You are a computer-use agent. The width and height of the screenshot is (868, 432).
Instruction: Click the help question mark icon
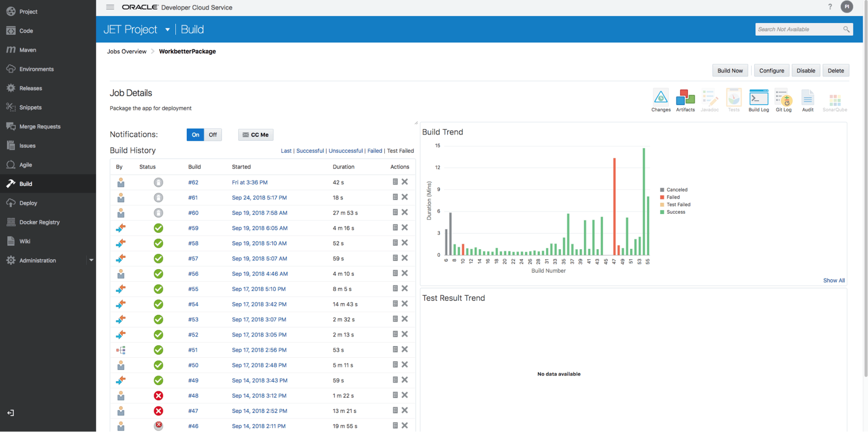[830, 7]
